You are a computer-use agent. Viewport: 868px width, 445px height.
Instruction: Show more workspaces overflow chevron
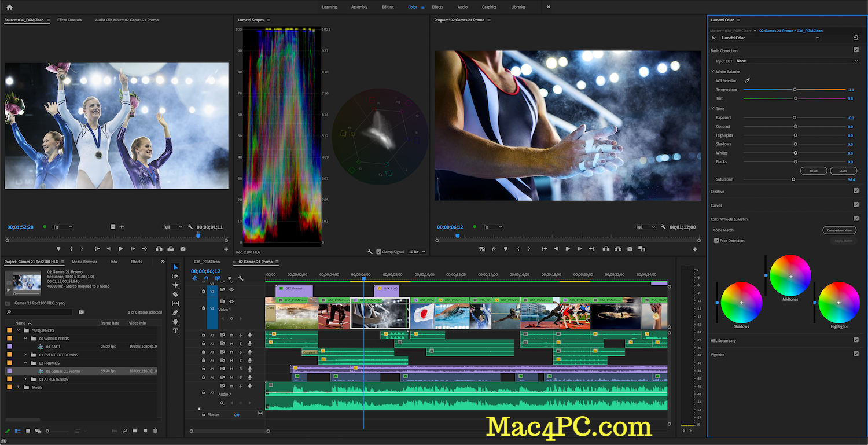pos(549,7)
